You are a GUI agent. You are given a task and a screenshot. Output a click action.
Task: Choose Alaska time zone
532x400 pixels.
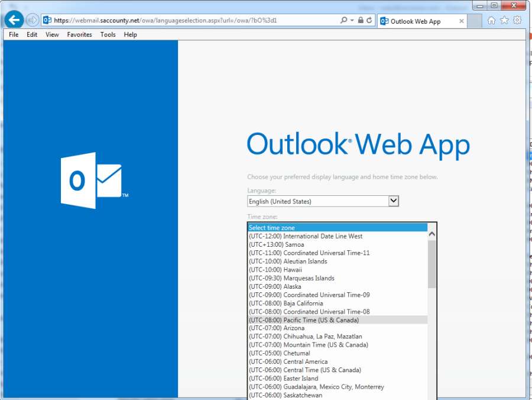(x=338, y=286)
